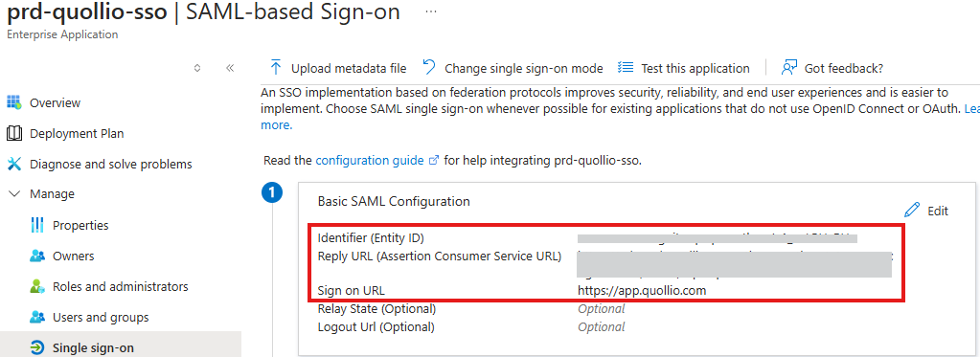Click the Edit button for SAML configuration

coord(926,211)
